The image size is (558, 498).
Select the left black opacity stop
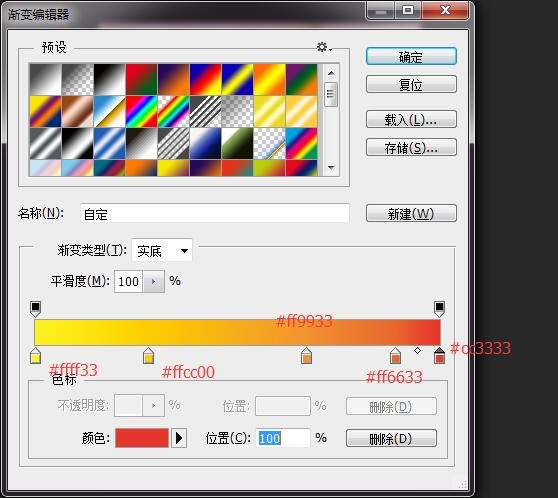click(x=35, y=309)
